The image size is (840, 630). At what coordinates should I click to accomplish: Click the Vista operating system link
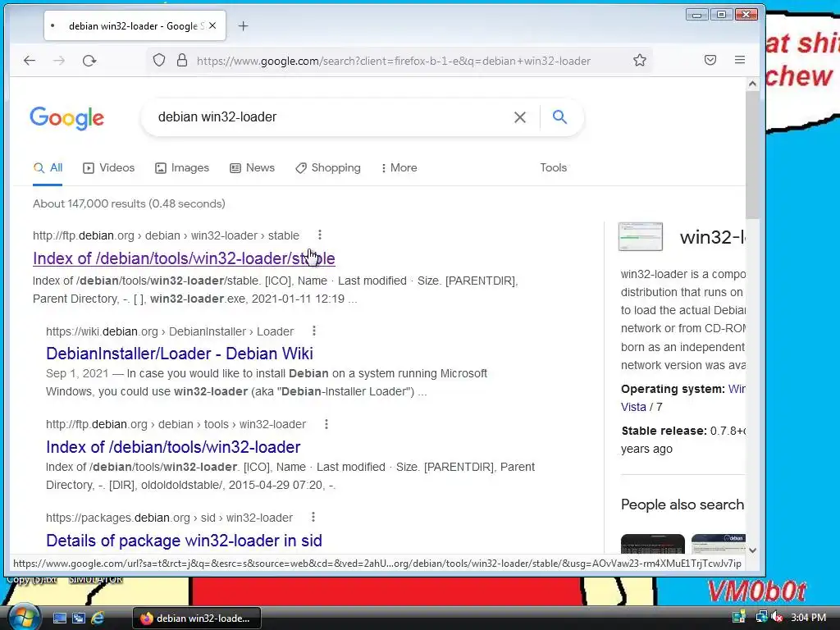click(633, 407)
